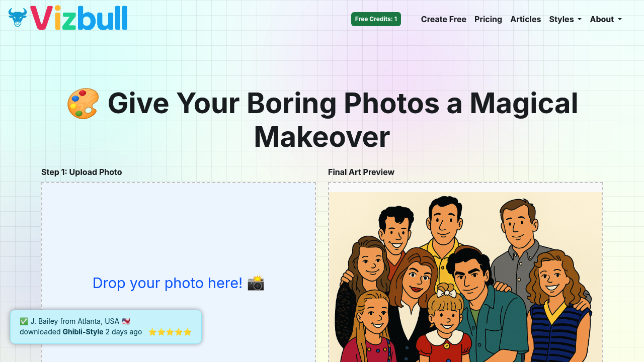This screenshot has height=362, width=644.
Task: Click Drop your photo here! upload text
Action: pos(168,283)
